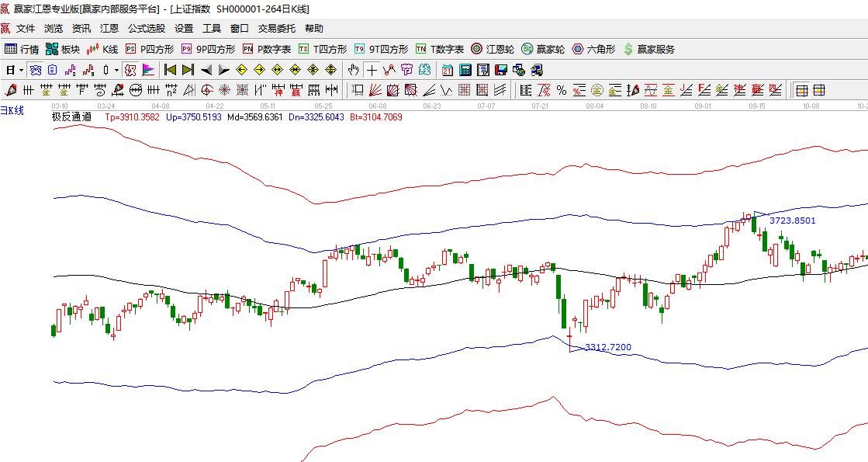Open the P四方形 tool
Screen dimensions: 868x462
150,49
